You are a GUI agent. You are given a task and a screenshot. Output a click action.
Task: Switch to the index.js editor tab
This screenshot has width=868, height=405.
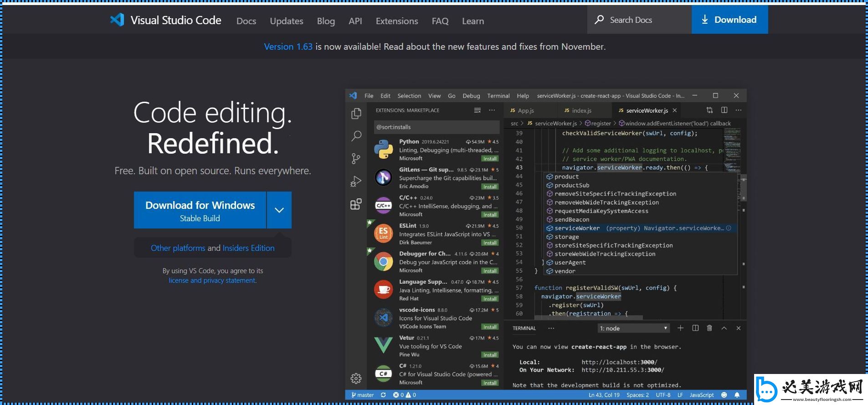point(581,110)
